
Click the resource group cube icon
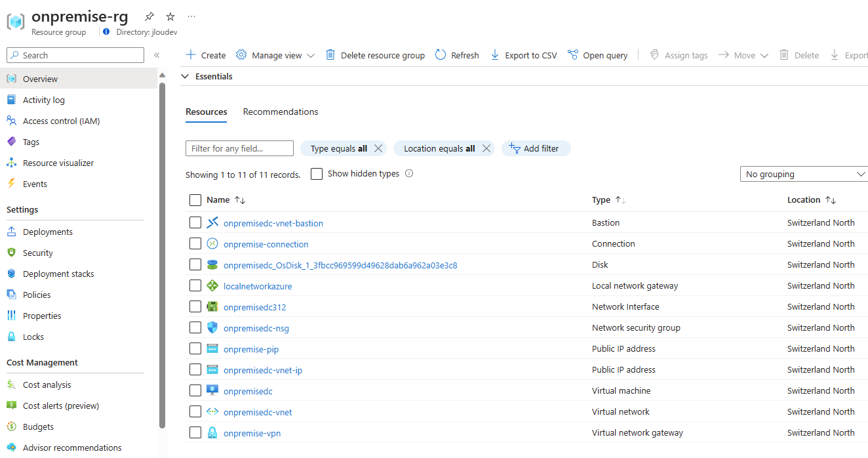click(16, 21)
